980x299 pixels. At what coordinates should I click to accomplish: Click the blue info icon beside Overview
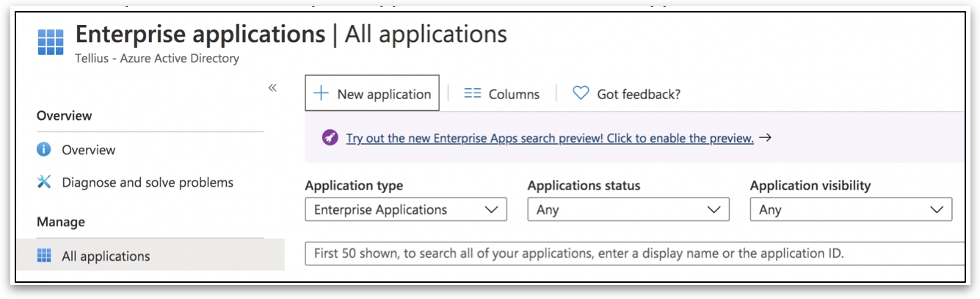click(44, 150)
